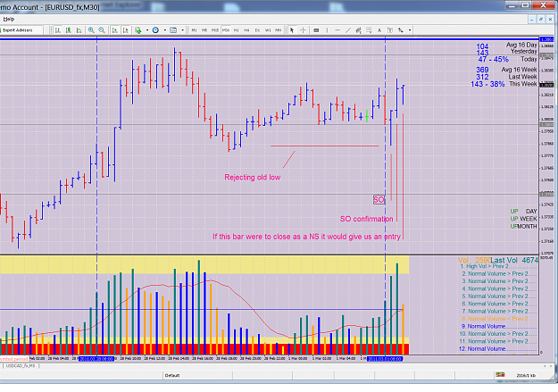Switch chart to line chart mode
This screenshot has width=558, height=392.
79,30
